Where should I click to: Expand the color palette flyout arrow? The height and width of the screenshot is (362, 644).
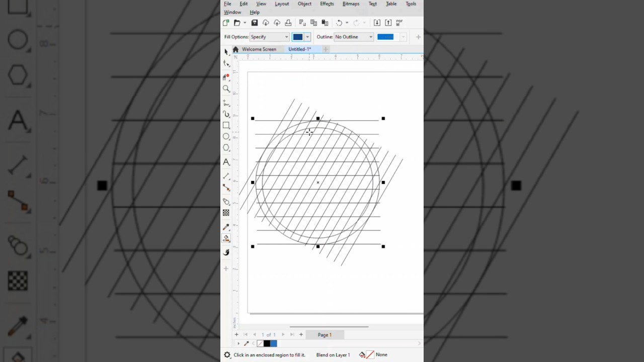click(x=238, y=343)
